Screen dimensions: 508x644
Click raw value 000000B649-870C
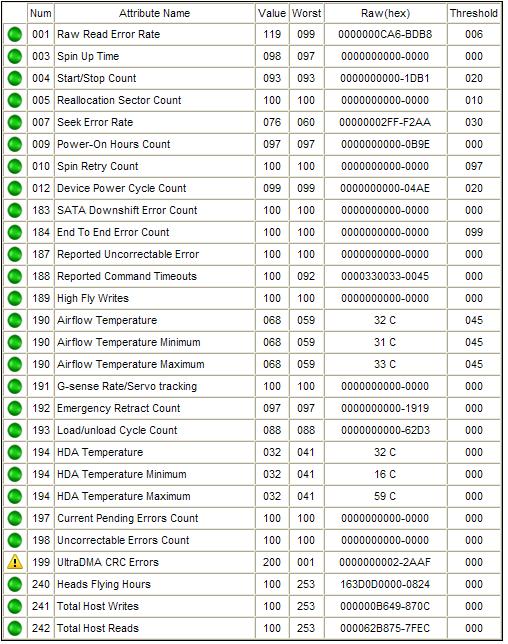click(385, 606)
